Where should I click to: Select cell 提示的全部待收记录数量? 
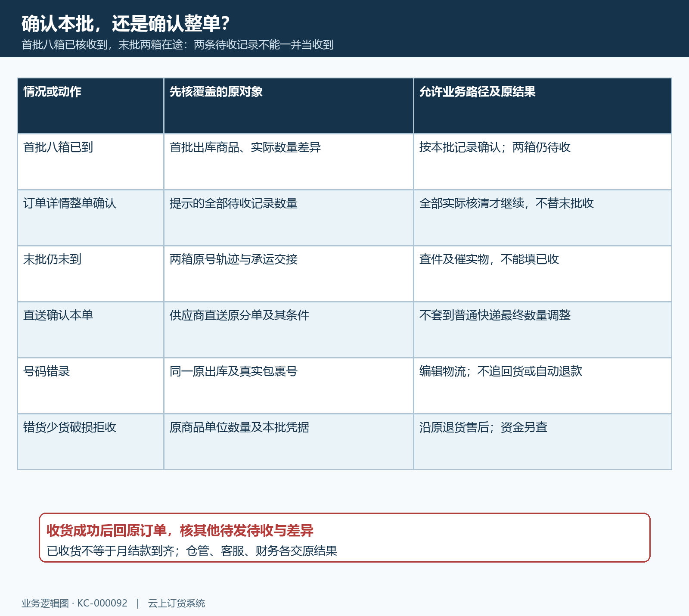click(x=289, y=218)
